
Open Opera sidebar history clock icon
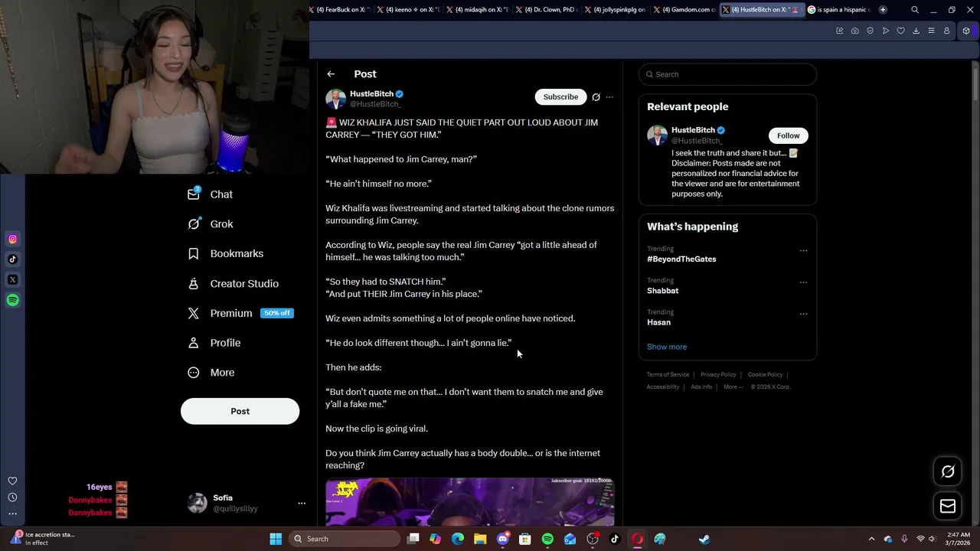[12, 497]
